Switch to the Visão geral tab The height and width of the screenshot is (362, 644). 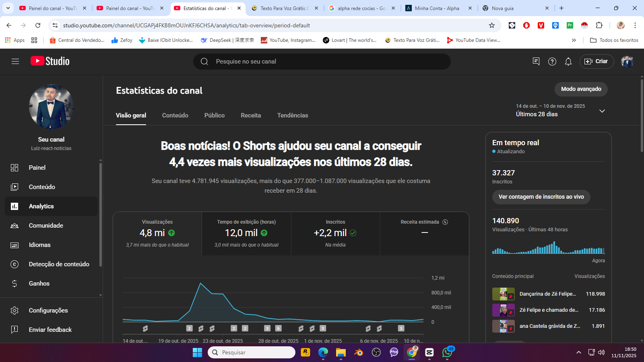[x=131, y=115]
